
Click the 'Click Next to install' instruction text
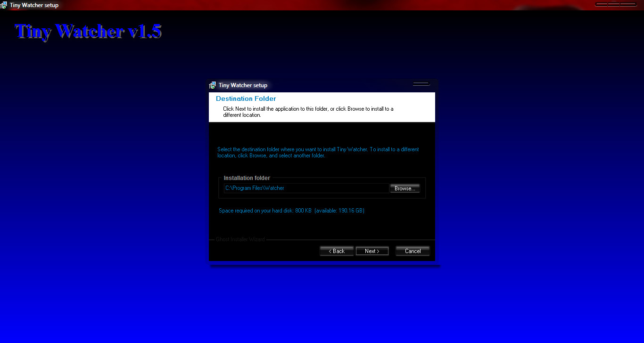[308, 112]
